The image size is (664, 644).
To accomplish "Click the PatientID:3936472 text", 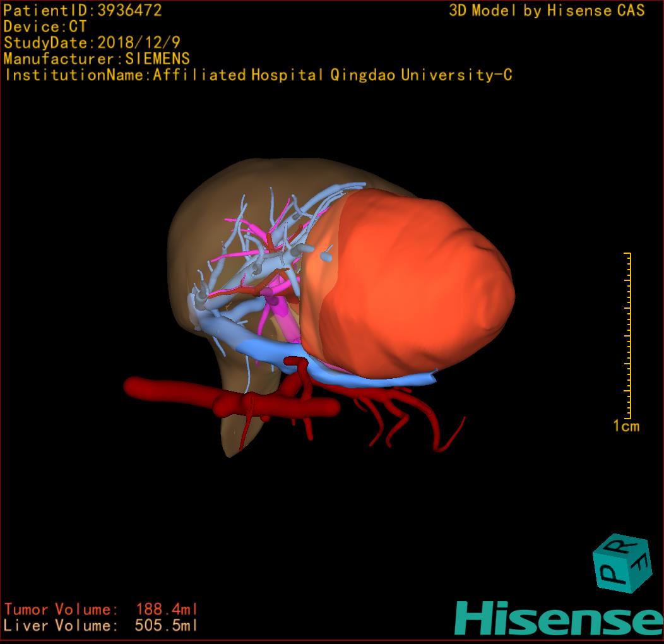I will coord(83,10).
